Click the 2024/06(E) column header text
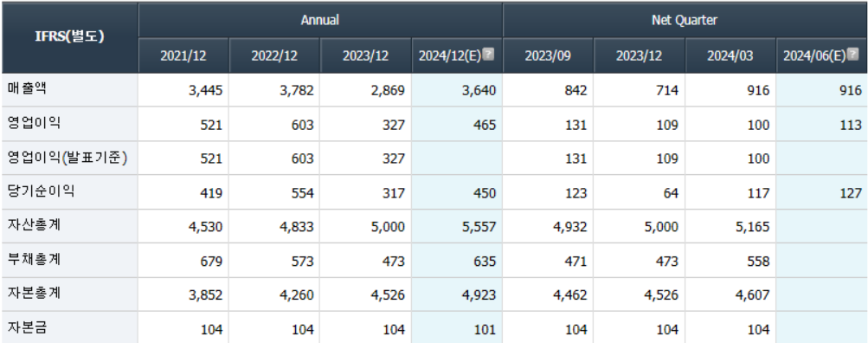The height and width of the screenshot is (343, 868). (815, 56)
